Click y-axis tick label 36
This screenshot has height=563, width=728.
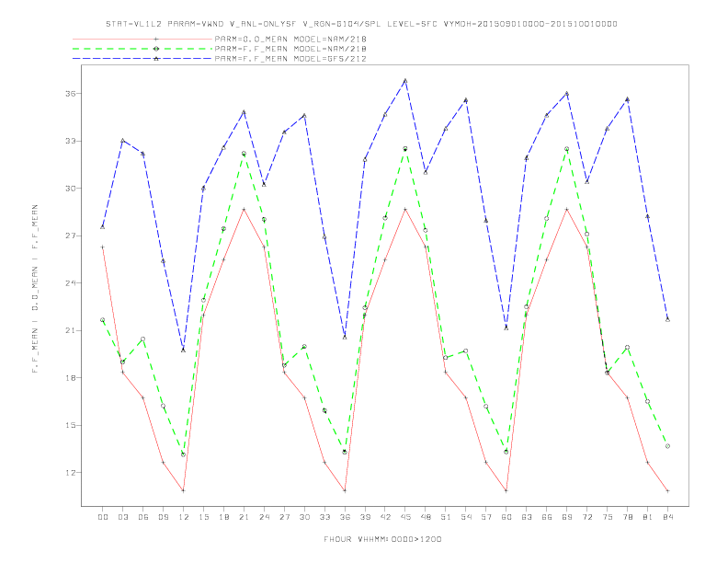tap(71, 93)
